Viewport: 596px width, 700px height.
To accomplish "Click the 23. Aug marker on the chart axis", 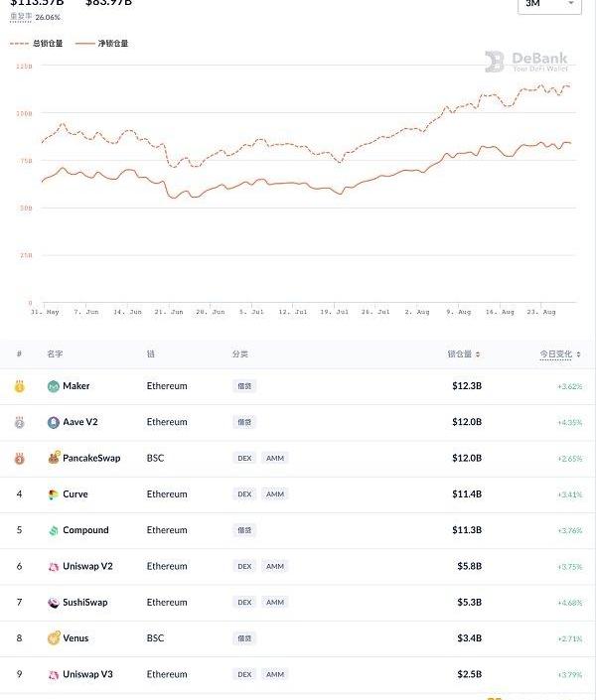I will 541,312.
